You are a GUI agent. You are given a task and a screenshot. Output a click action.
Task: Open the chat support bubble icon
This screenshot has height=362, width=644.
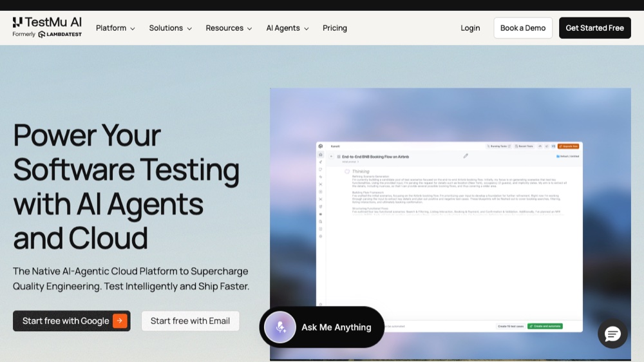612,334
